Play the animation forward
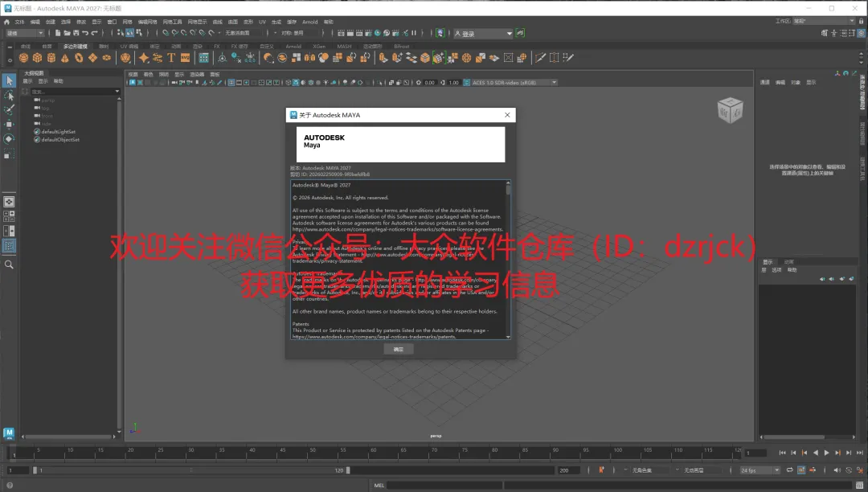 826,453
